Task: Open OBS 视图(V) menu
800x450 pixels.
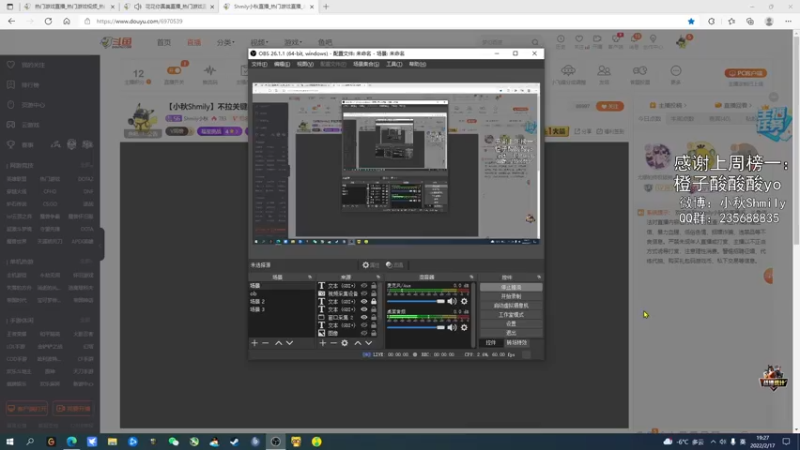Action: pyautogui.click(x=305, y=64)
